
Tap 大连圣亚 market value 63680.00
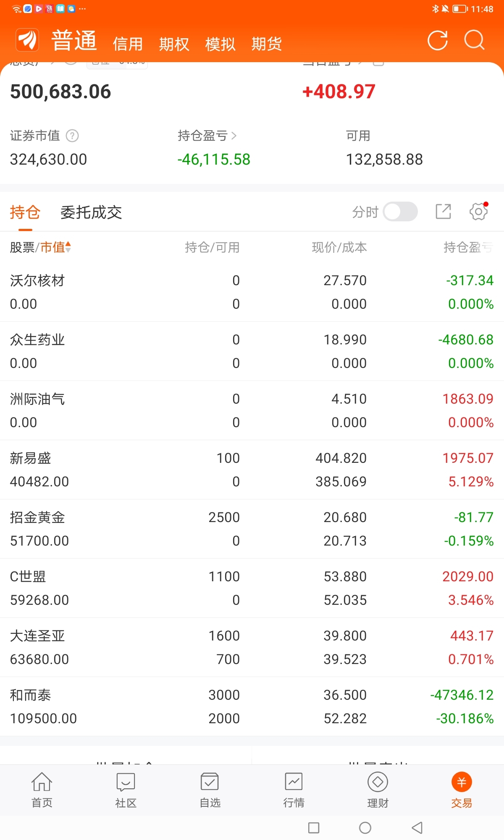tap(39, 659)
